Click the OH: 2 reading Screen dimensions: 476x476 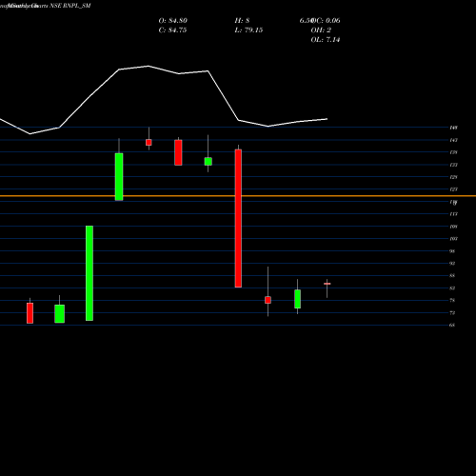coord(321,30)
